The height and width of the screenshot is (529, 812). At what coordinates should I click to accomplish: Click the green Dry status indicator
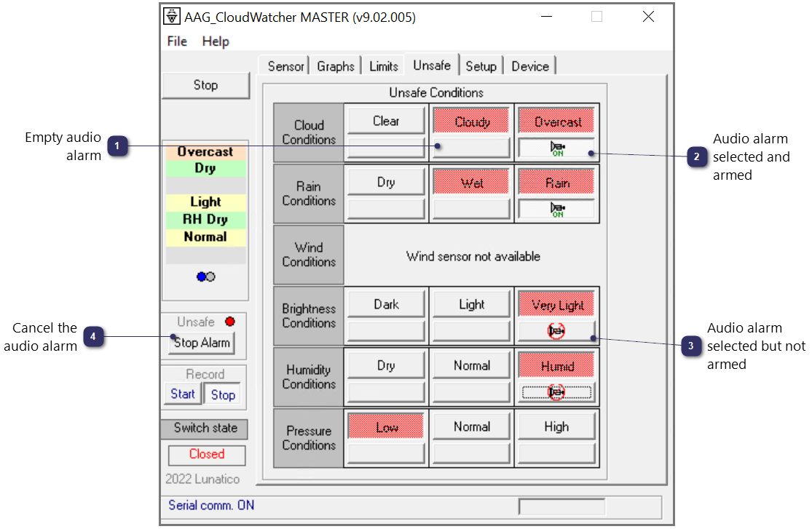click(x=205, y=168)
